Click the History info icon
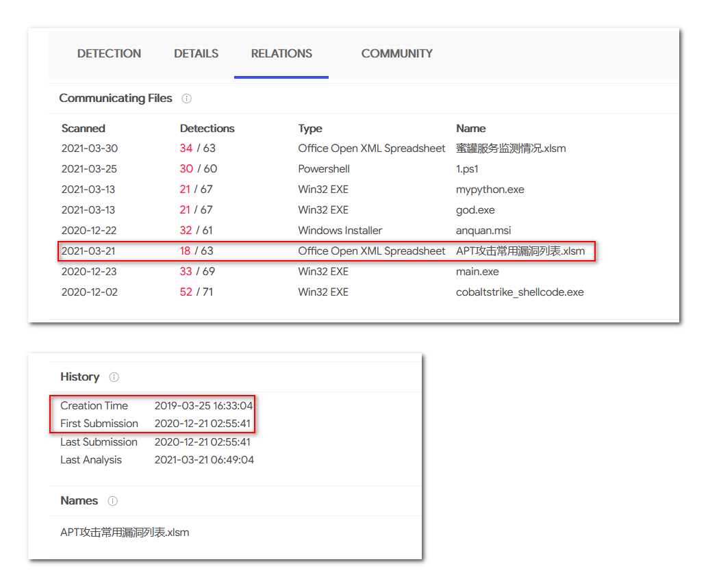Screen dimensions: 708x588 point(114,377)
